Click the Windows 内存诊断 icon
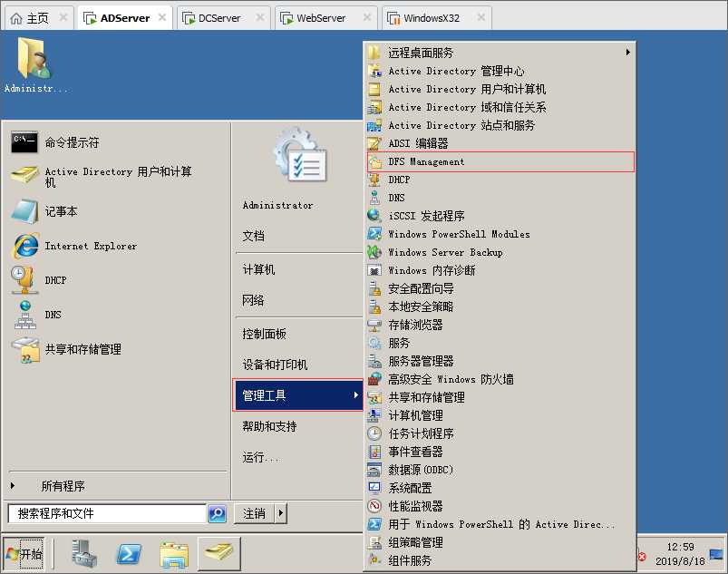The height and width of the screenshot is (574, 728). (x=374, y=270)
